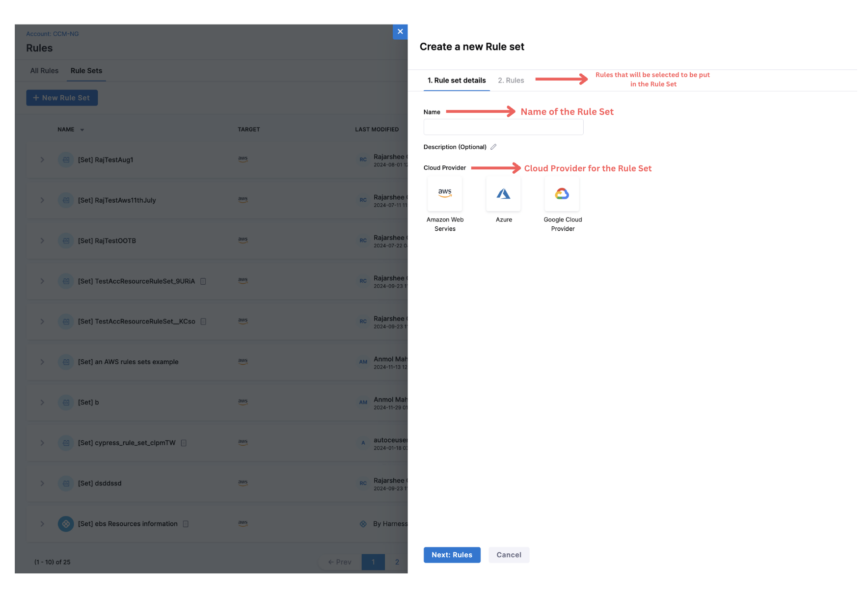This screenshot has height=594, width=868.
Task: Choose the Google Cloud Provider card
Action: [x=562, y=194]
